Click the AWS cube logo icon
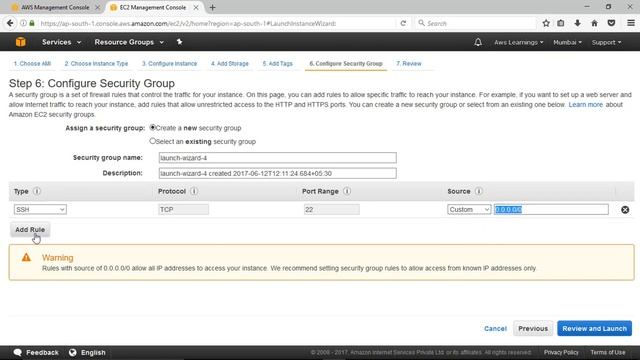640x360 pixels. point(20,42)
